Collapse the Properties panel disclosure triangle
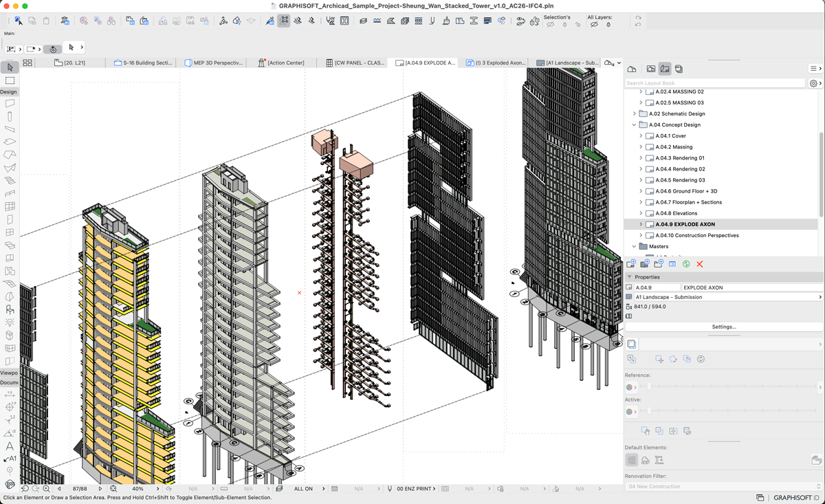 (x=629, y=277)
